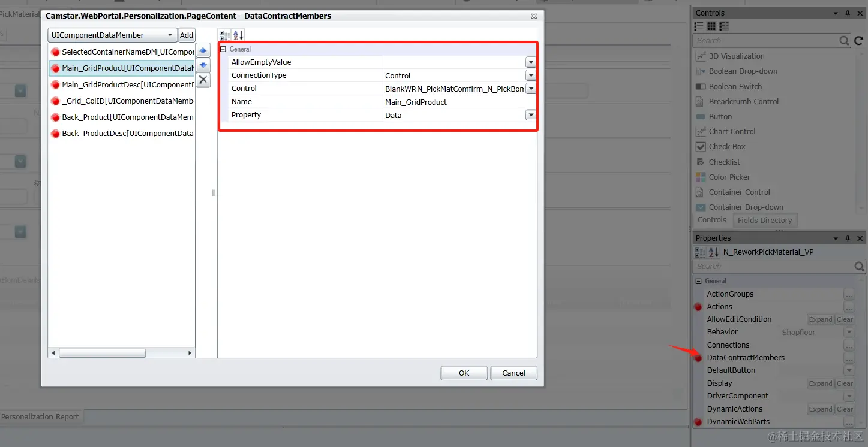Select SelectedContainerNameDM member in list
868x447 pixels.
tap(122, 52)
